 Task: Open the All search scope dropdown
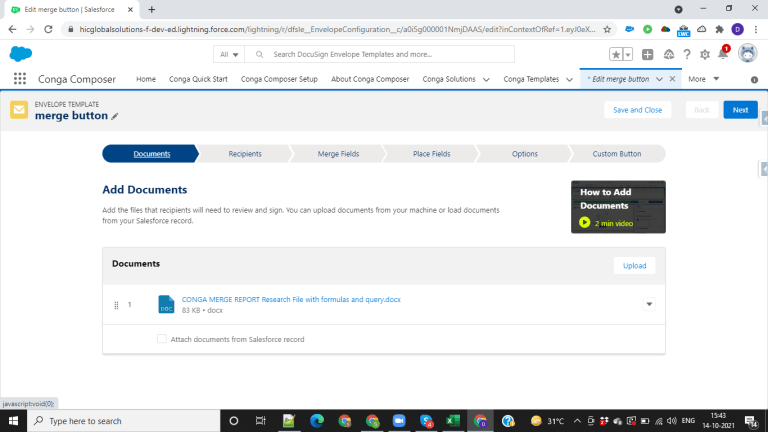(229, 54)
